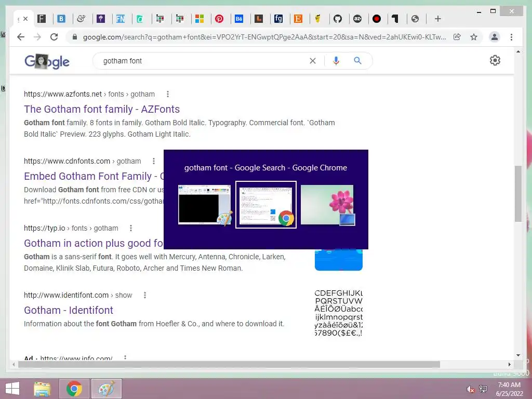Click the horizontal scroll-right arrow
The width and height of the screenshot is (532, 399).
tap(509, 364)
